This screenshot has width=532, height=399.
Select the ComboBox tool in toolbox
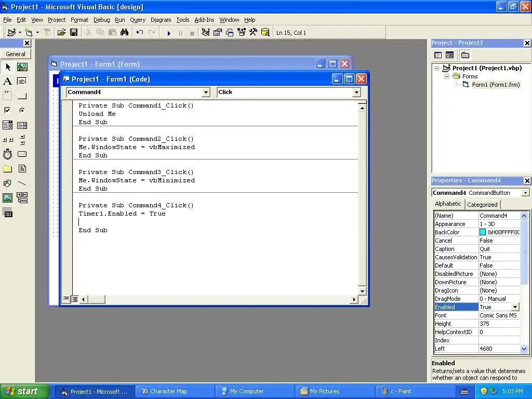click(x=7, y=125)
